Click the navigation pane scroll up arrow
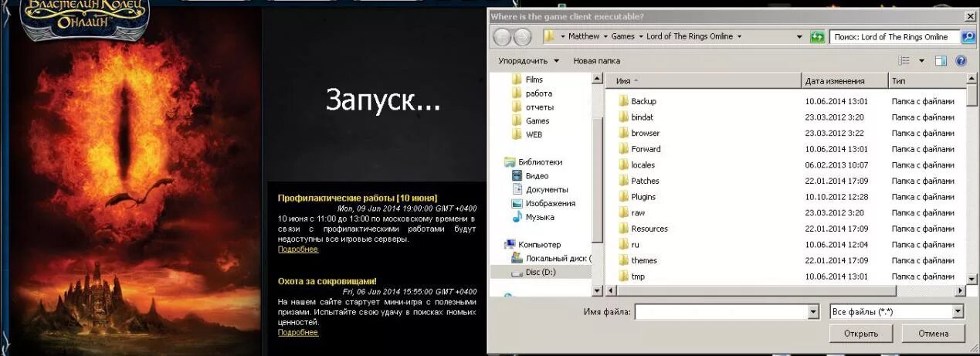980x356 pixels. click(x=597, y=79)
